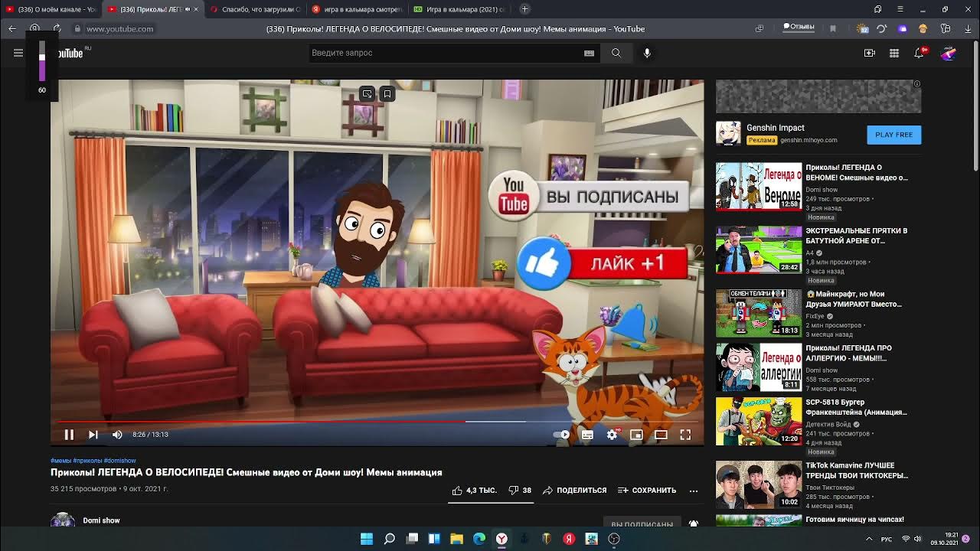Viewport: 980px width, 551px height.
Task: Open a new browser tab with plus
Action: pos(524,9)
